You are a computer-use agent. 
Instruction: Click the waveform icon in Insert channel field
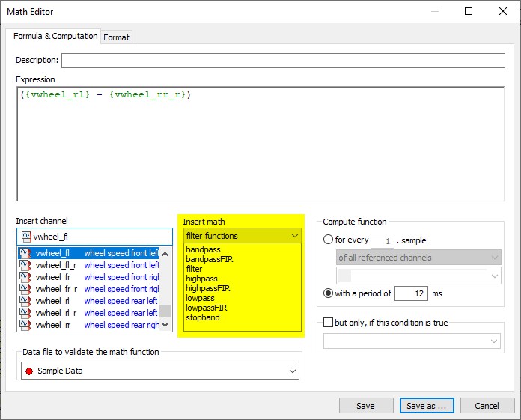coord(26,237)
